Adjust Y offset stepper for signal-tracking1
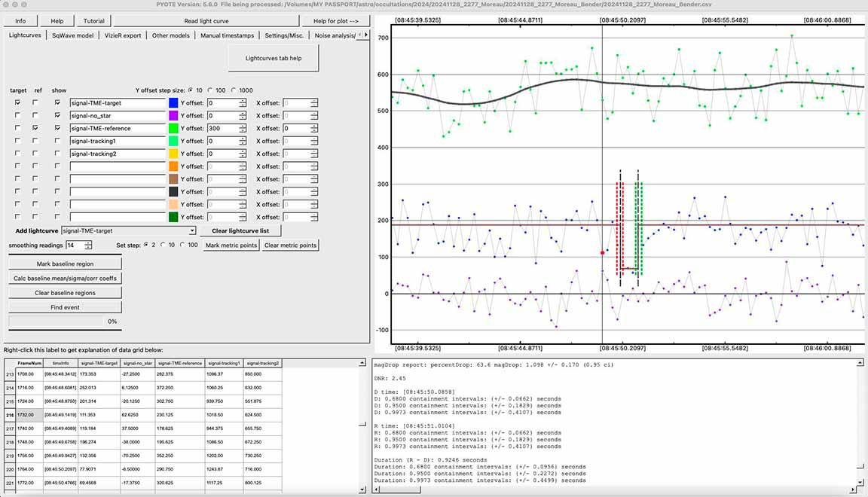The width and height of the screenshot is (868, 497). [243, 141]
